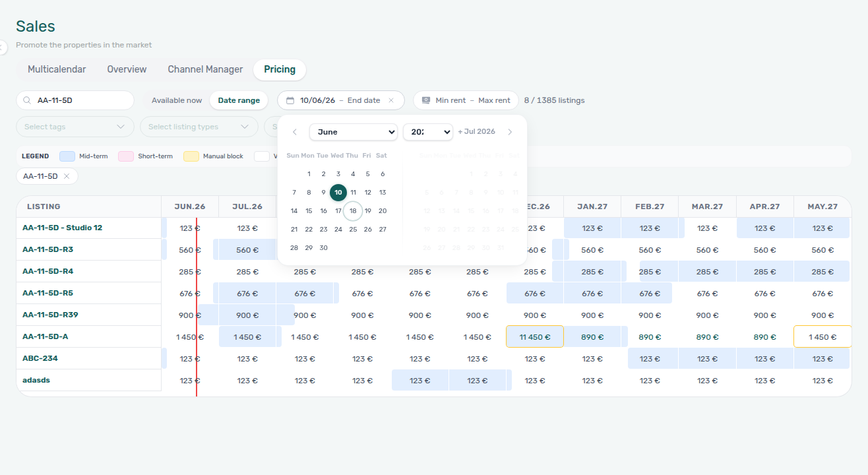The image size is (868, 475).
Task: Click the JUN.26 column header
Action: pyautogui.click(x=190, y=206)
